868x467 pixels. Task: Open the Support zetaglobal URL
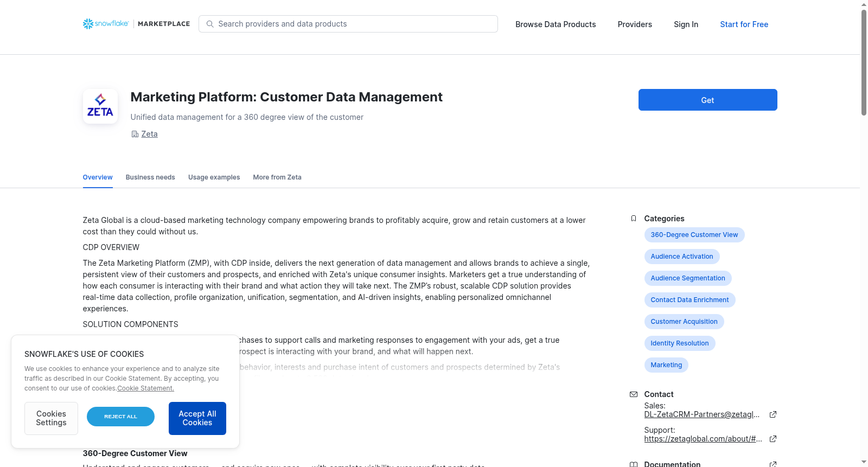point(703,439)
